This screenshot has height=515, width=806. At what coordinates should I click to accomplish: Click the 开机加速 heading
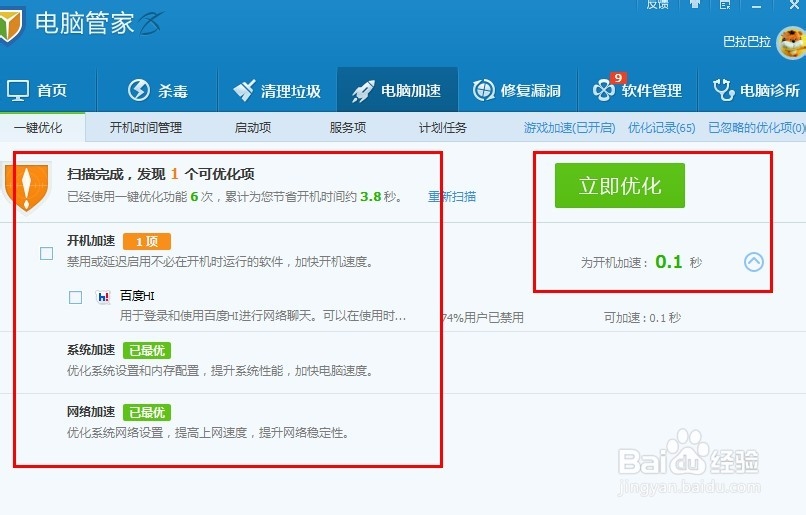(91, 241)
